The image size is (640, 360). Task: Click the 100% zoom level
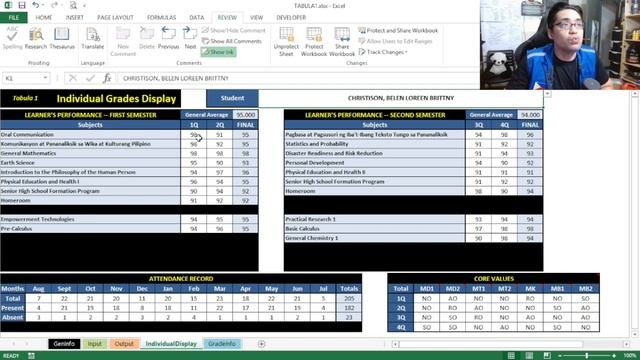[x=629, y=356]
